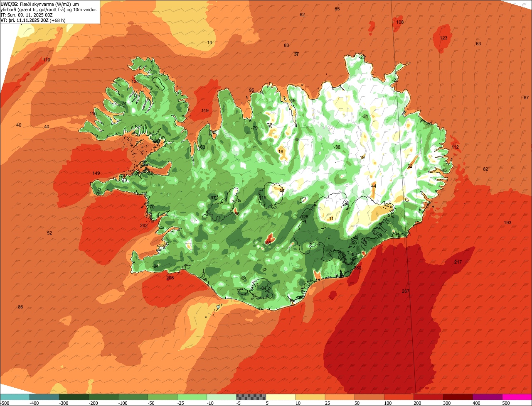Click the red 200 to 300 legend swatch
This screenshot has height=406, width=532.
pyautogui.click(x=429, y=397)
